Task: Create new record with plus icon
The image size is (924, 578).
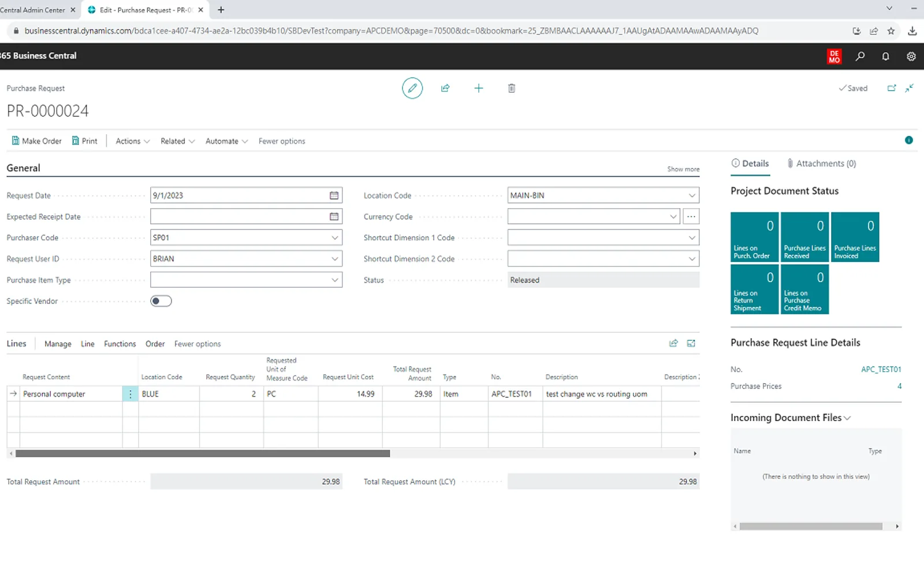Action: click(x=478, y=88)
